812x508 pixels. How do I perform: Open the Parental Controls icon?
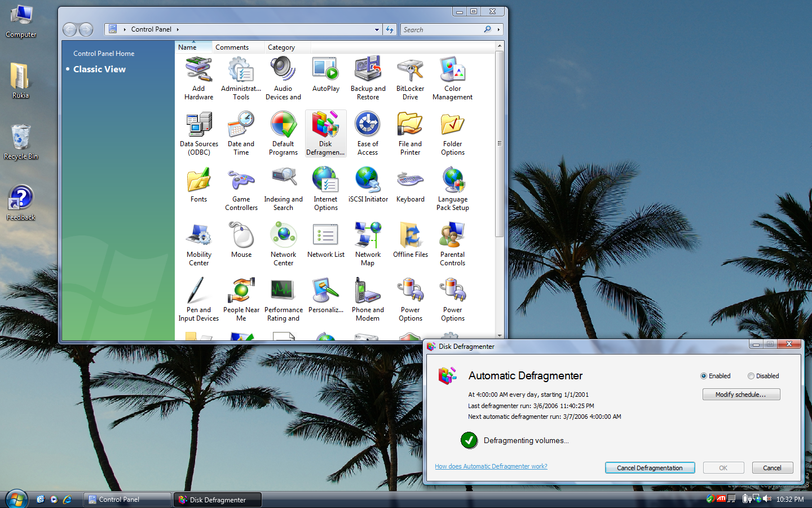coord(452,244)
